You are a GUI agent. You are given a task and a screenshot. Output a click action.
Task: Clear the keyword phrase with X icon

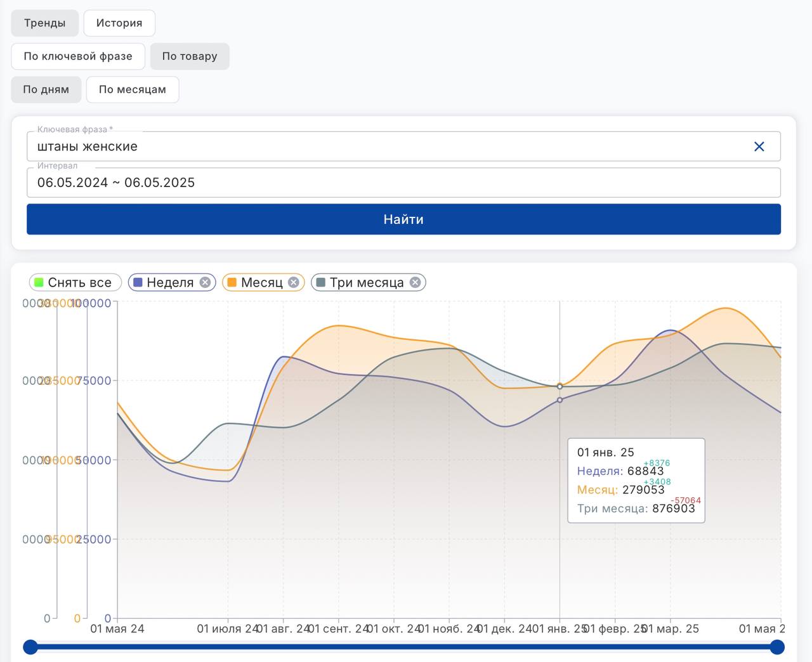pyautogui.click(x=759, y=146)
